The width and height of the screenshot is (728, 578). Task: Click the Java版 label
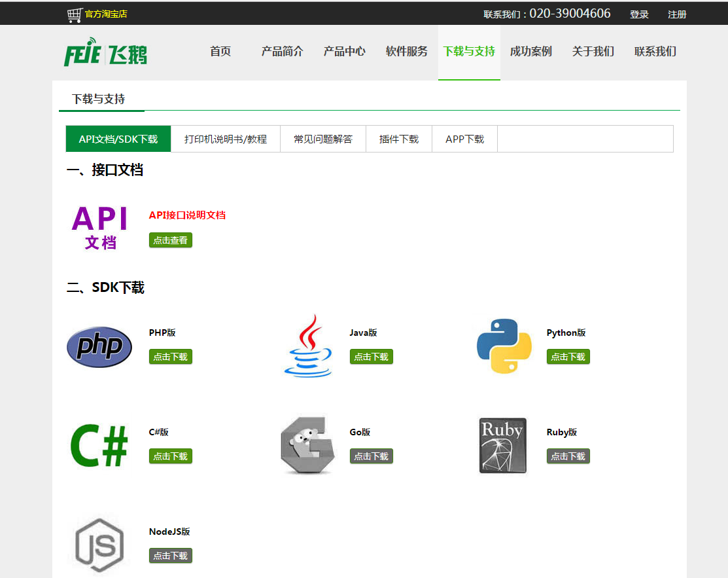click(363, 333)
